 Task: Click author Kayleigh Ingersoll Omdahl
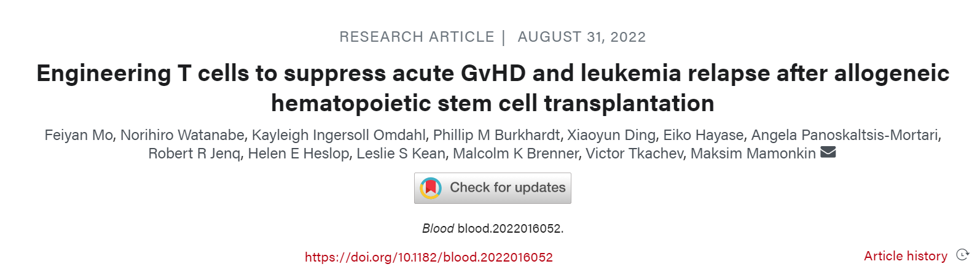tap(339, 135)
